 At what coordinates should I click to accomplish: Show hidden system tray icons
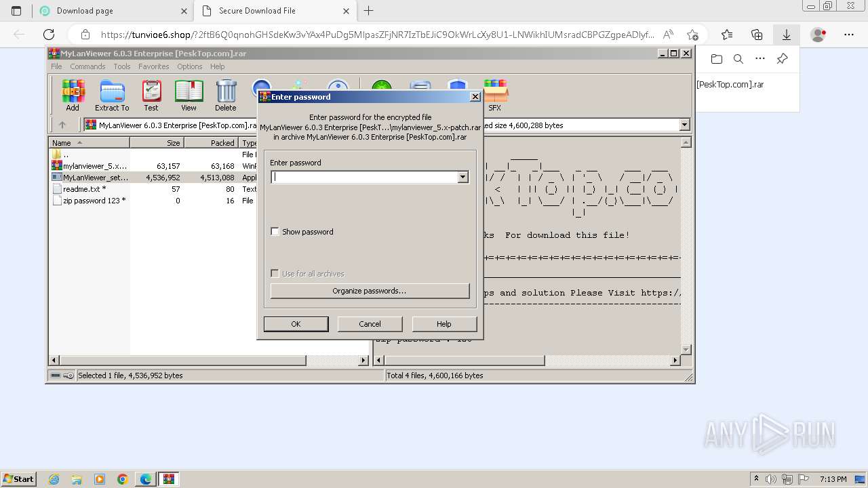click(x=755, y=479)
